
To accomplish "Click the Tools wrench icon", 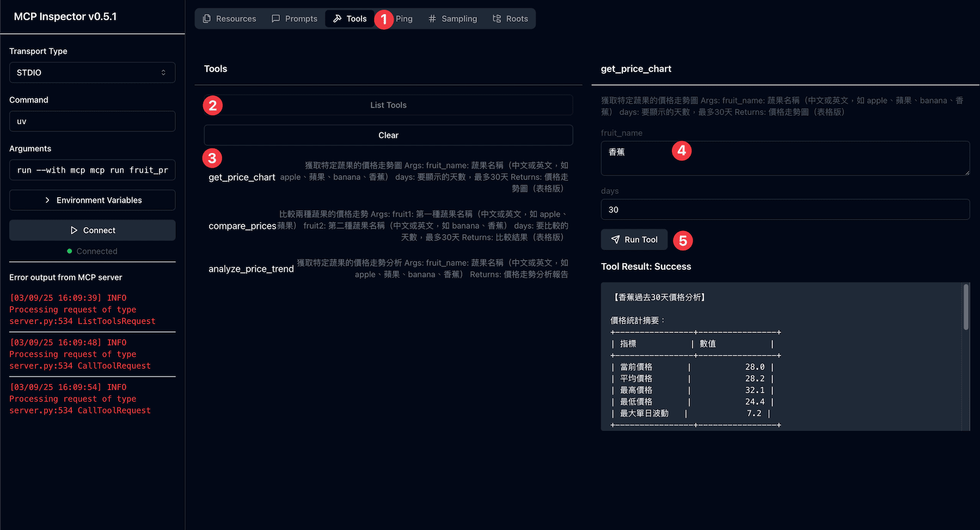I will coord(338,19).
